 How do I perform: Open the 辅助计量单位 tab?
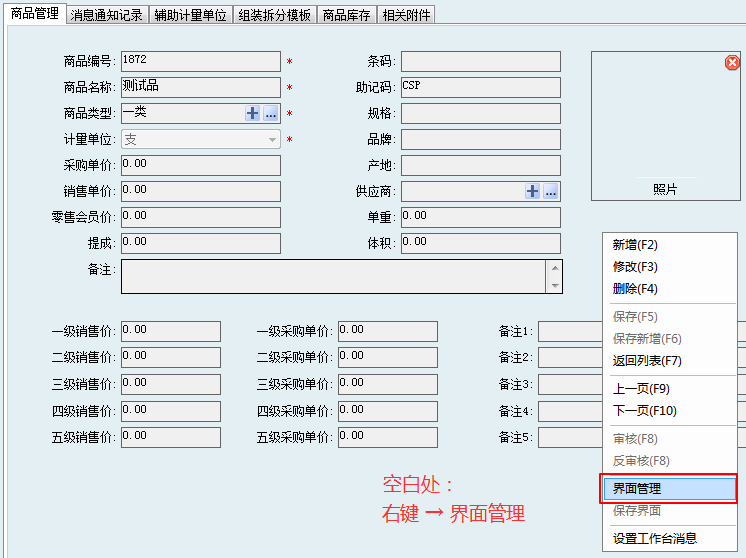point(190,15)
